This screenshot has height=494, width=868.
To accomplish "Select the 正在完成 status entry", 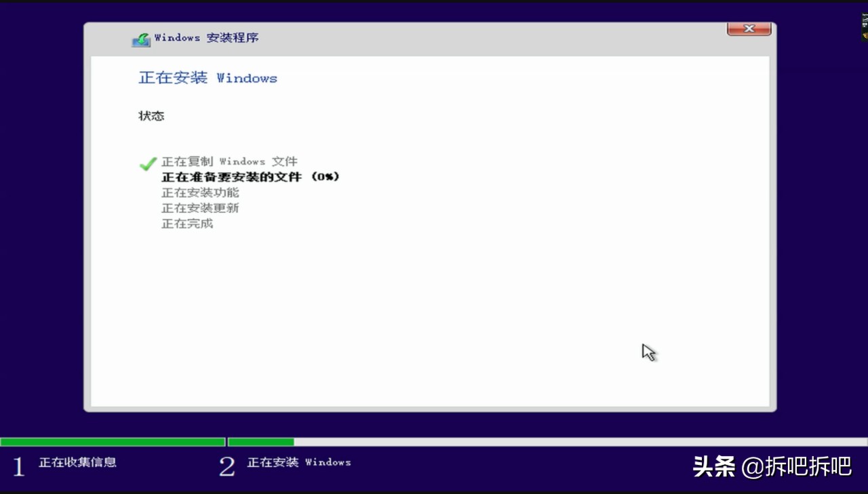I will point(186,224).
